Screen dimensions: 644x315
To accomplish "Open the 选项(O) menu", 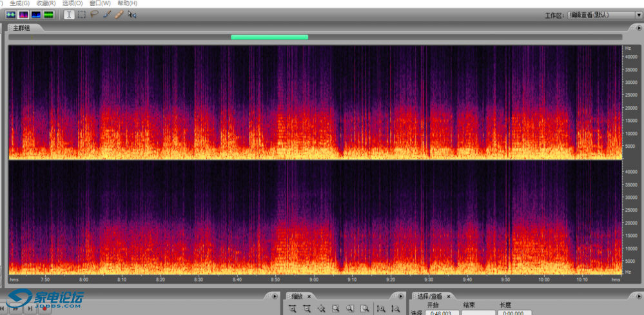I will (x=72, y=3).
